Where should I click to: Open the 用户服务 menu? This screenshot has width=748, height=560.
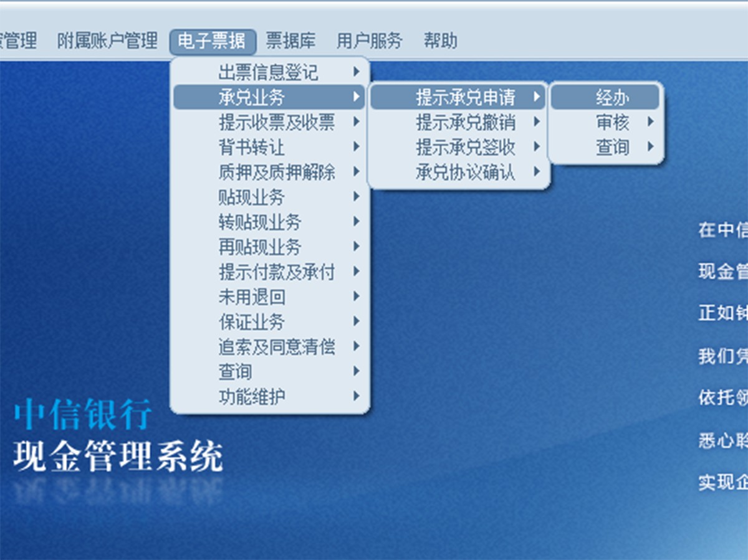tap(370, 42)
